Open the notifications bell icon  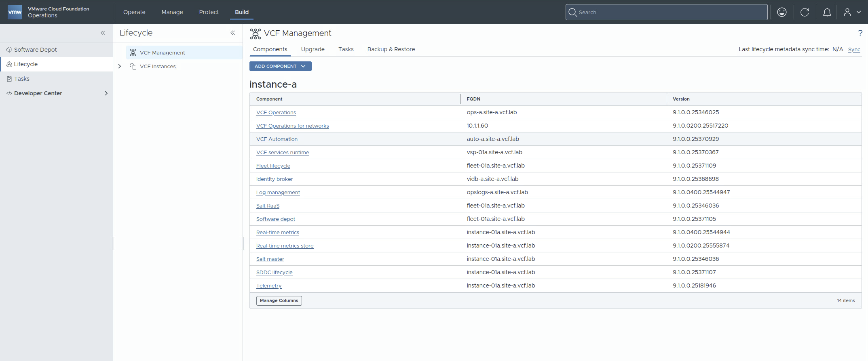[827, 12]
